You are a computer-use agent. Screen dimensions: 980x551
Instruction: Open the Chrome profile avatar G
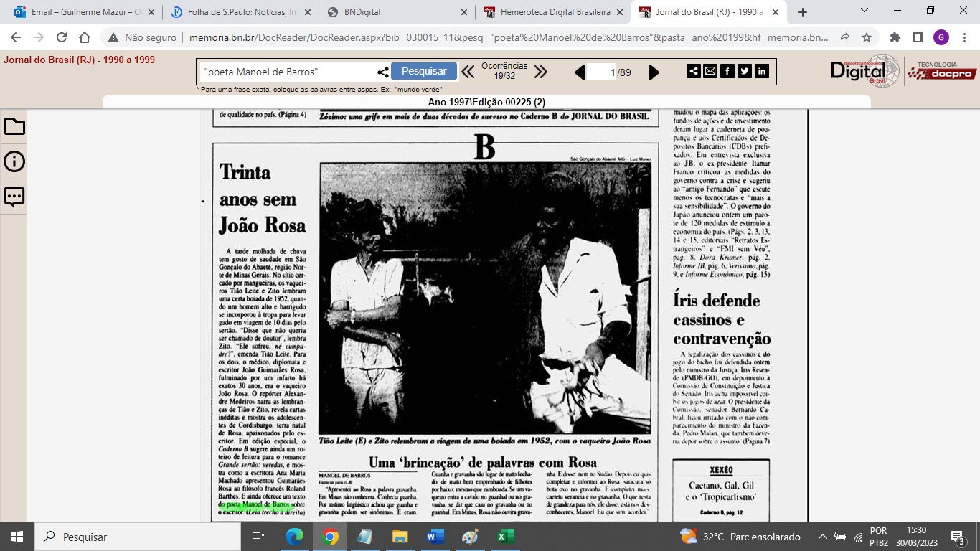pyautogui.click(x=941, y=37)
